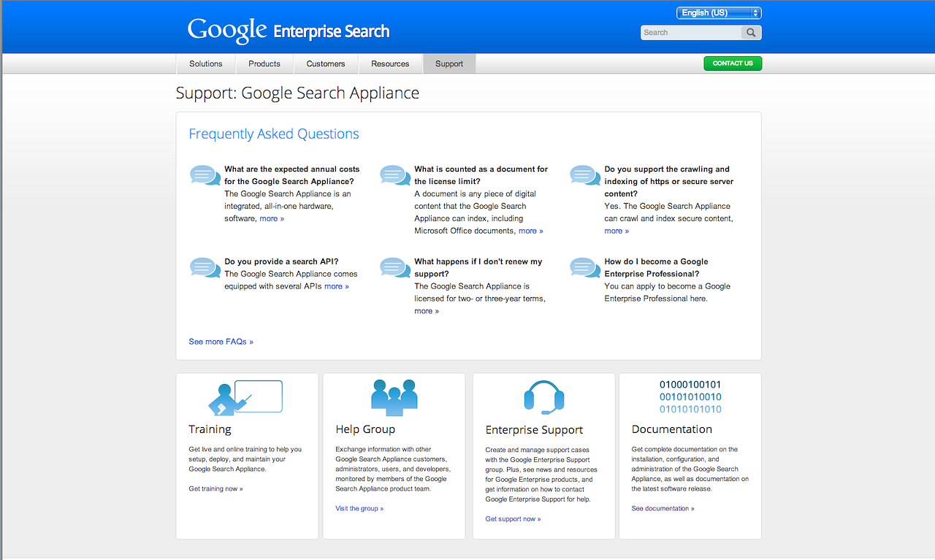
Task: Follow 'more »' under annual costs answer
Action: tap(272, 218)
